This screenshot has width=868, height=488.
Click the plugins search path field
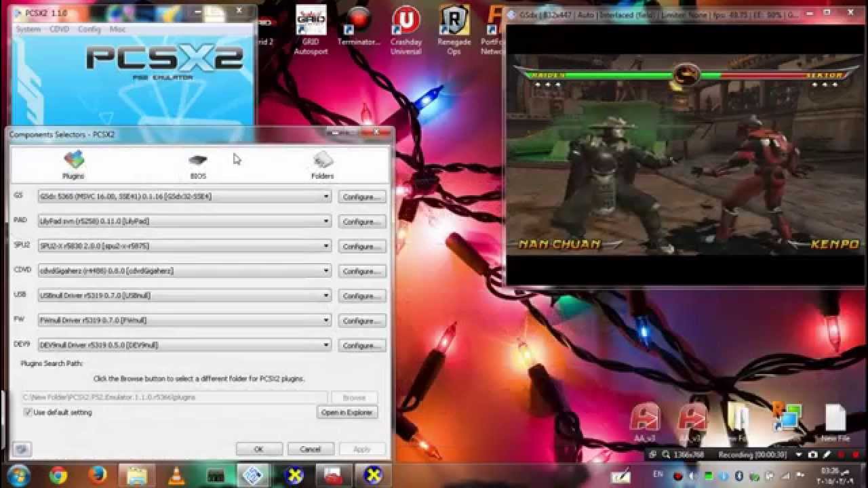174,397
